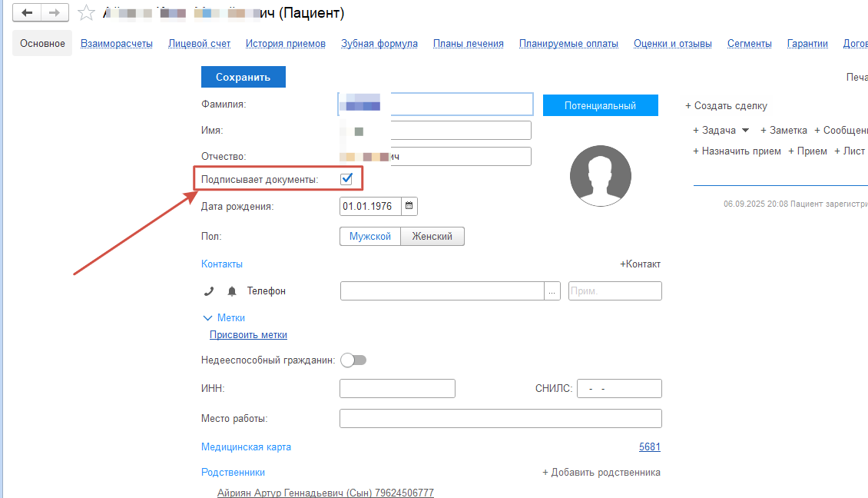Focus the Отчество input field
Image resolution: width=868 pixels, height=498 pixels.
435,156
